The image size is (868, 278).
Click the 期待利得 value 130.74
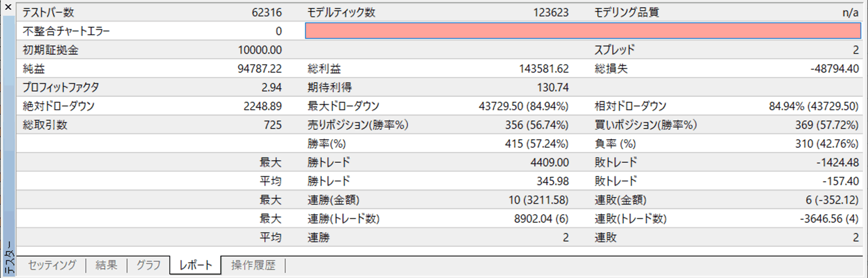click(553, 87)
